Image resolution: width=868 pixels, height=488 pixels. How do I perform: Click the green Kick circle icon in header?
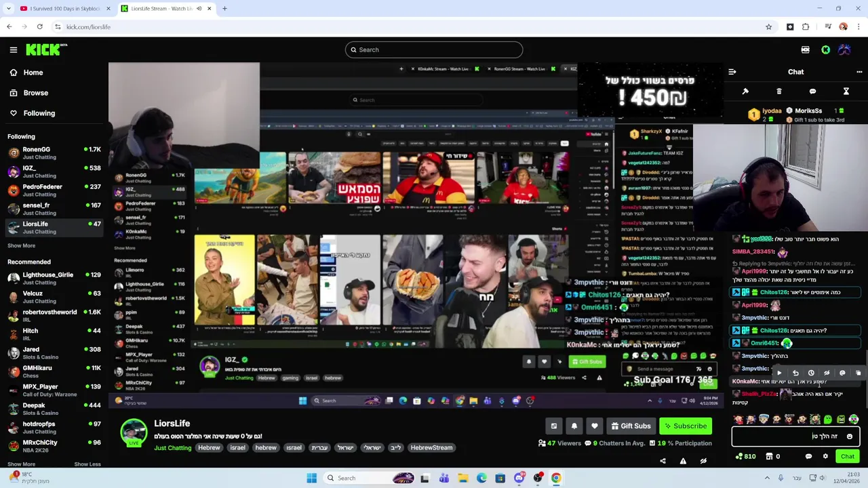(x=825, y=49)
